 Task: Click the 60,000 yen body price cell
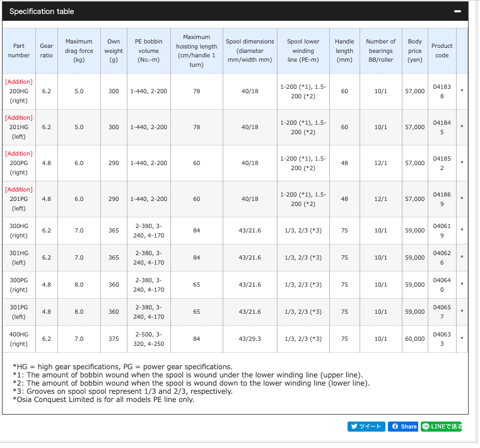[x=414, y=339]
